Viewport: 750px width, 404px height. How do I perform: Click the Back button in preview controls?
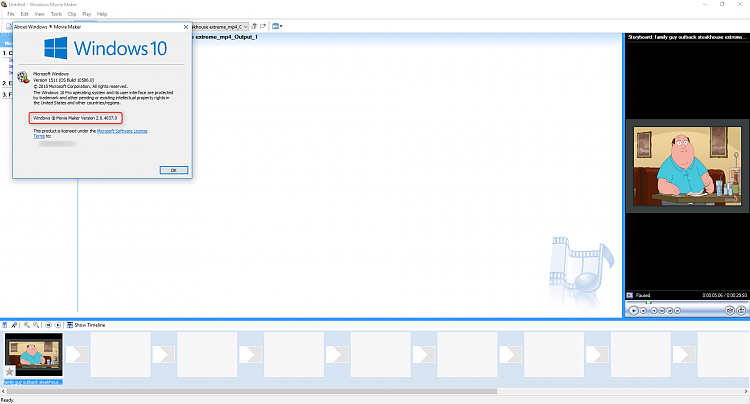click(x=654, y=311)
